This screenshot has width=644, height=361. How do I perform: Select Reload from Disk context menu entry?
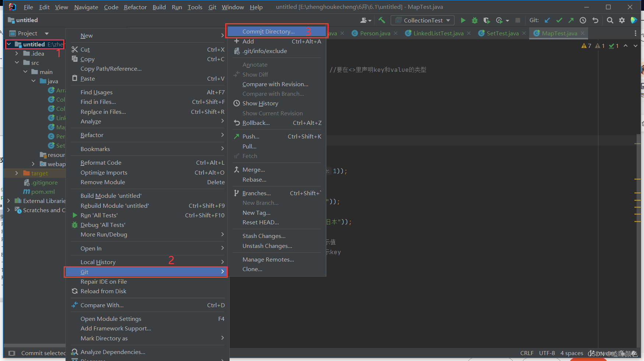tap(103, 291)
